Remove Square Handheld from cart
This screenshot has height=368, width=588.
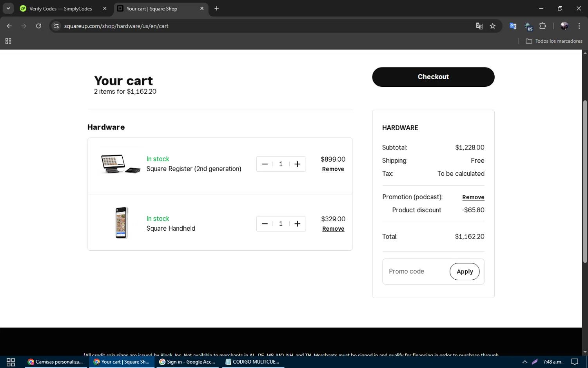[x=333, y=229]
